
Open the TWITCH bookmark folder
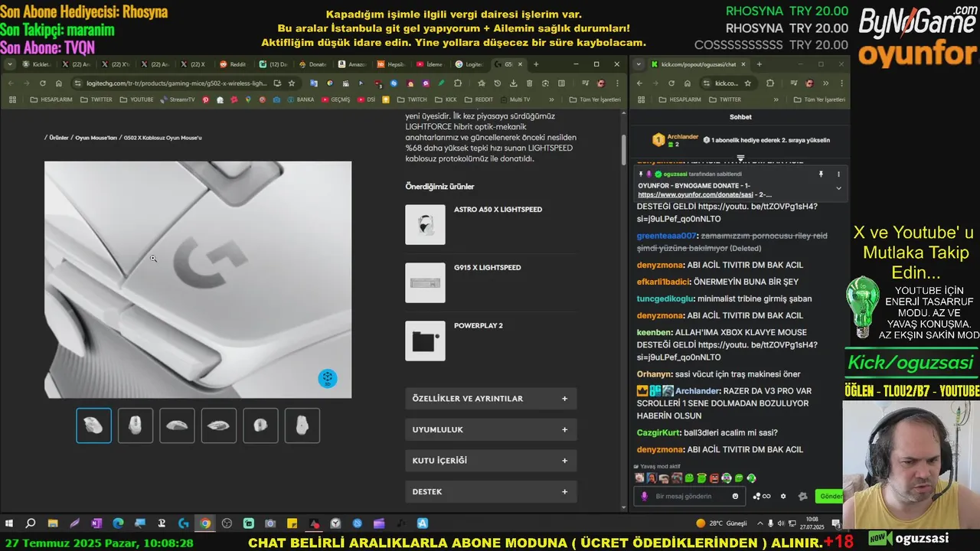tap(412, 99)
